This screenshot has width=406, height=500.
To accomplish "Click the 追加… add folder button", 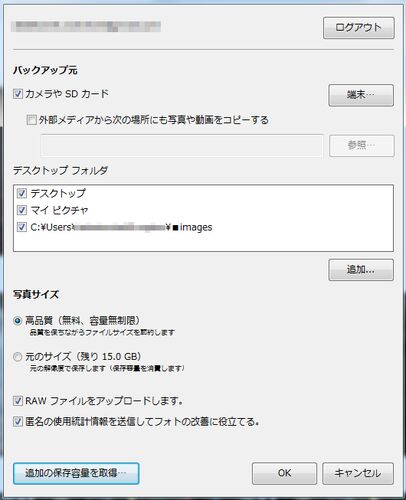I will [x=361, y=270].
